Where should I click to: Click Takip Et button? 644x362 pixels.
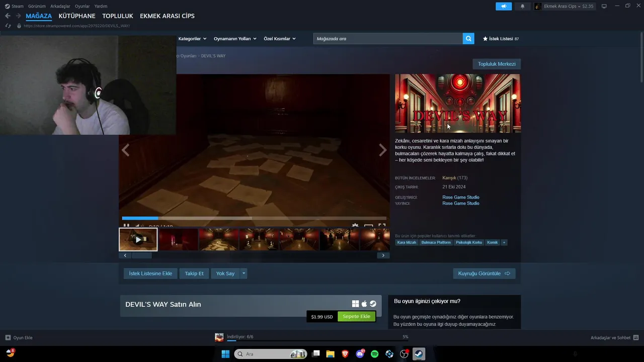194,274
